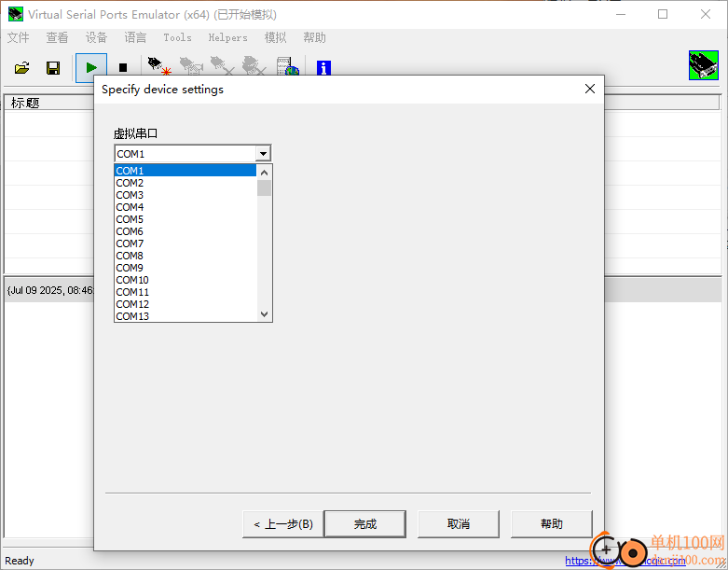Open the 查看 menu
This screenshot has height=570, width=728.
pyautogui.click(x=57, y=37)
